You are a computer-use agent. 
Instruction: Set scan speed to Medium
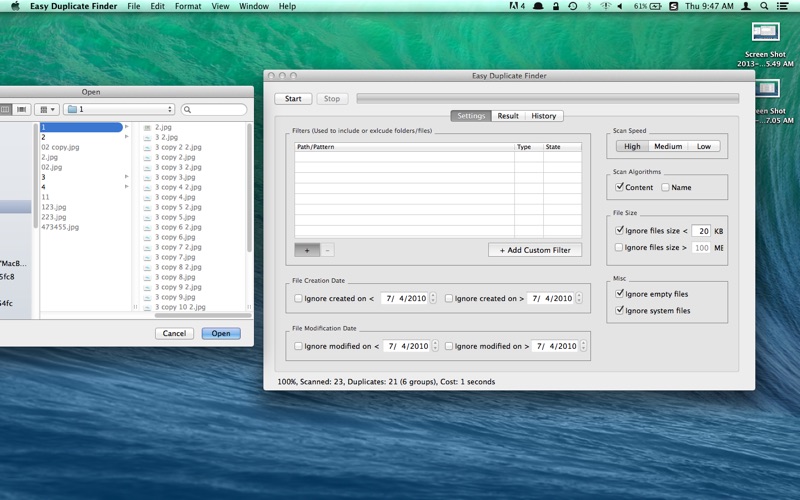[x=668, y=146]
